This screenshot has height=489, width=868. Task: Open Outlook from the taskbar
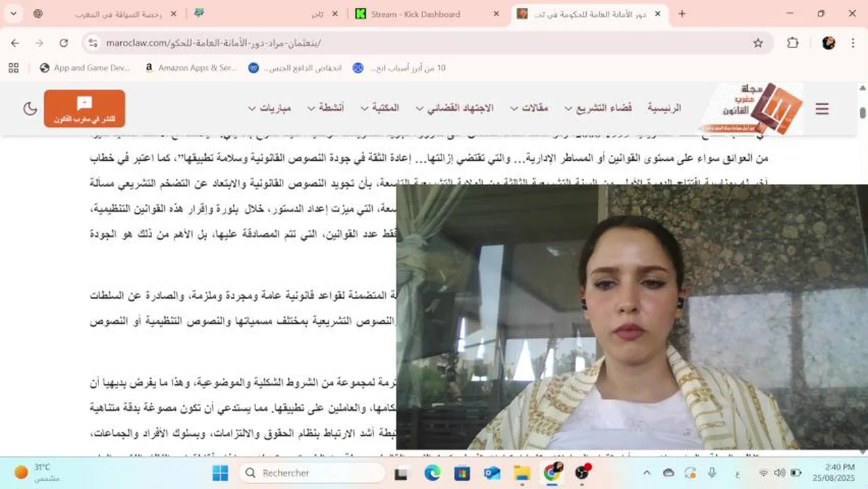(492, 473)
